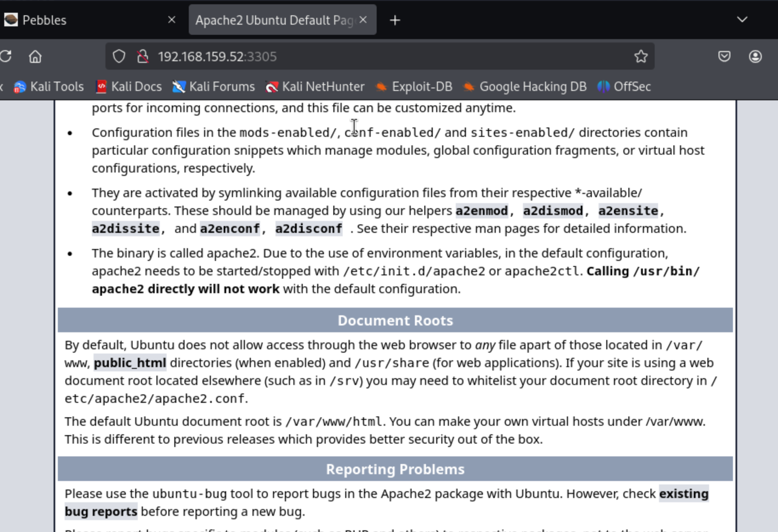The width and height of the screenshot is (778, 532).
Task: Click the a2disconf helper link
Action: point(309,229)
